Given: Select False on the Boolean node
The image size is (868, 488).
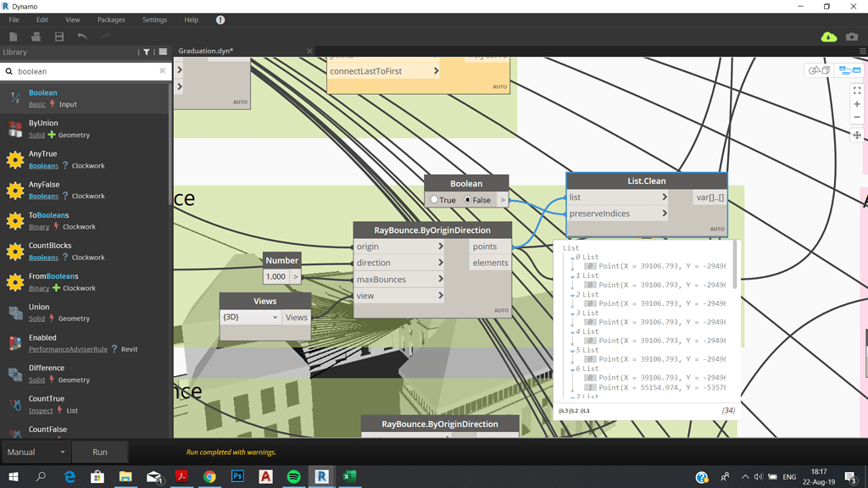Looking at the screenshot, I should [469, 200].
